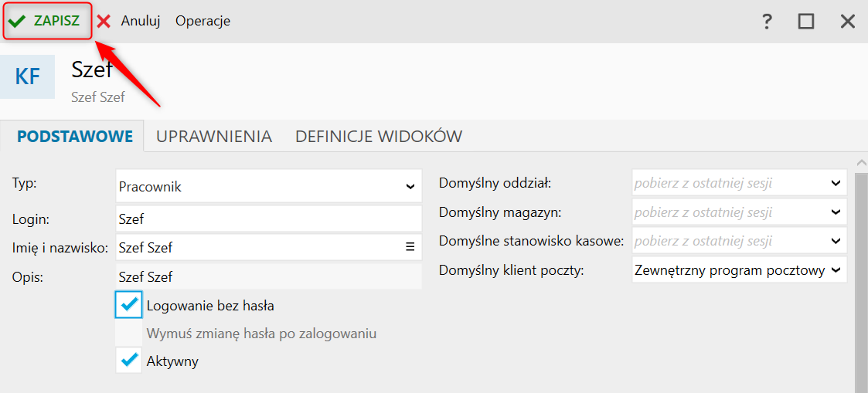The height and width of the screenshot is (393, 868).
Task: Toggle Wymuś zmianę hasła po zalogowaniu checkbox
Action: point(129,334)
